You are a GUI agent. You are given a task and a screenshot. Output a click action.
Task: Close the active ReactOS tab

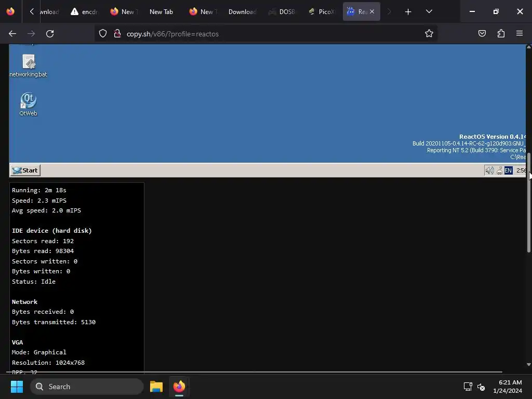pos(372,11)
